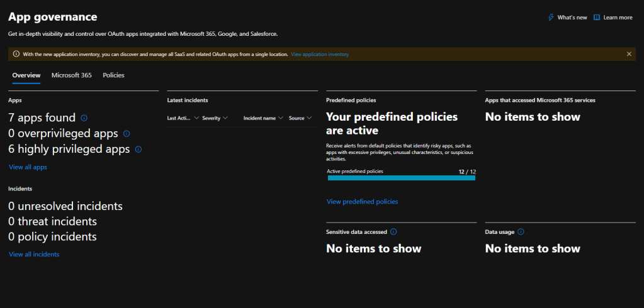Switch to the Microsoft 365 tab

[x=71, y=75]
